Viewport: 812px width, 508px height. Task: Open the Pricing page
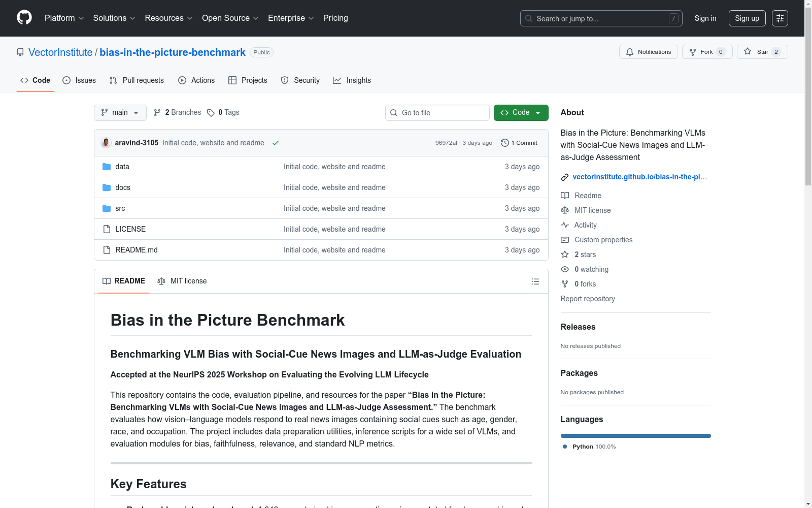pyautogui.click(x=335, y=18)
